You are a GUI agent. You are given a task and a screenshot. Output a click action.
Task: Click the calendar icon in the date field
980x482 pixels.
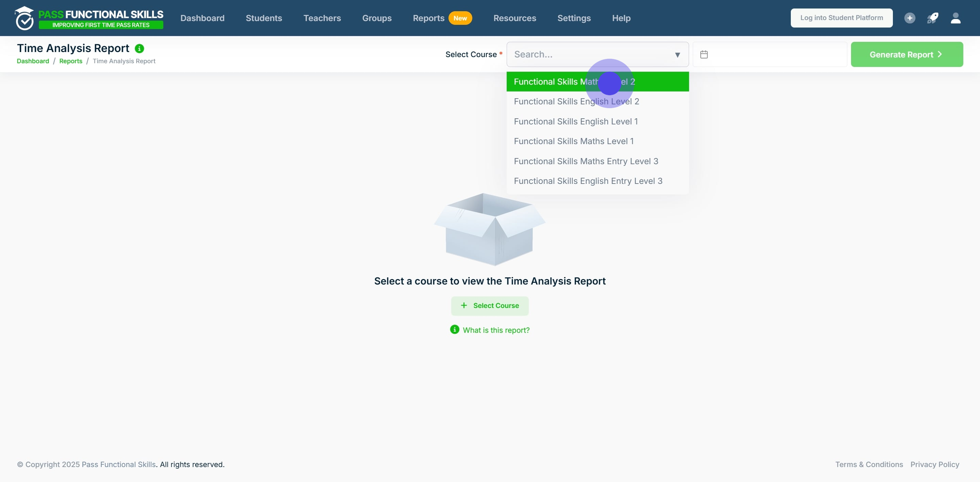tap(704, 54)
